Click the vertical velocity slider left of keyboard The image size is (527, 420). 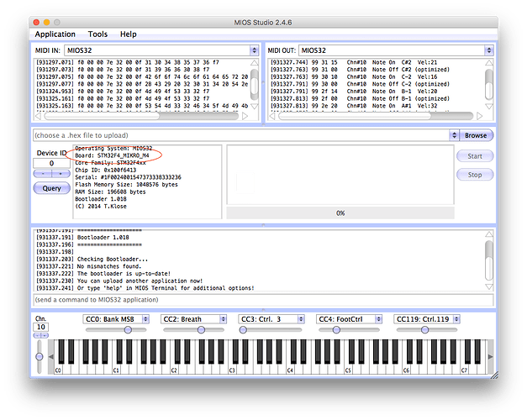pos(40,356)
